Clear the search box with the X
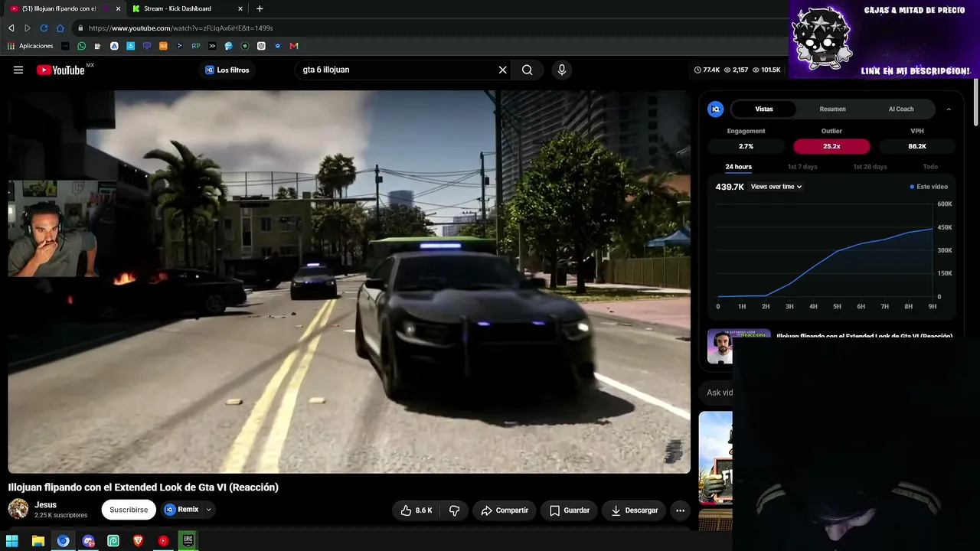The image size is (980, 551). [502, 70]
